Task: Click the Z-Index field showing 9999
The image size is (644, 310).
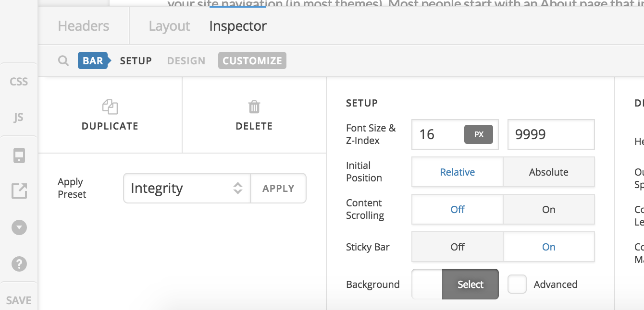Action: pos(551,134)
